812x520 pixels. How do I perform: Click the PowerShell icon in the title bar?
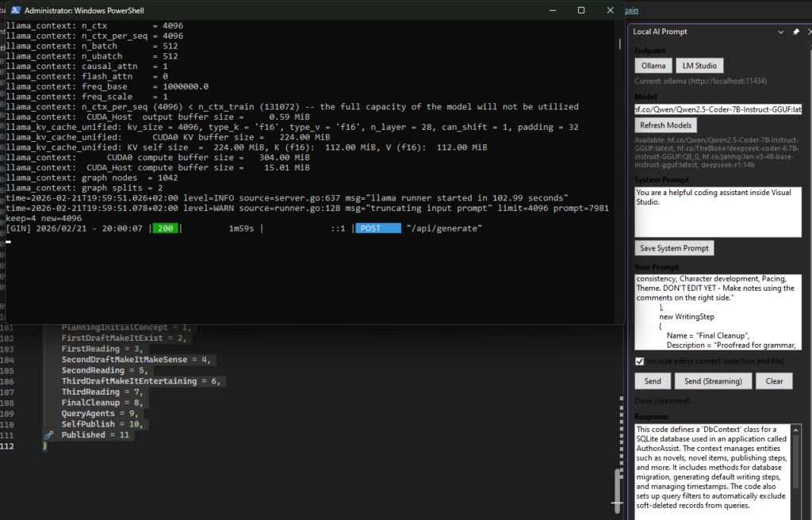(x=13, y=10)
